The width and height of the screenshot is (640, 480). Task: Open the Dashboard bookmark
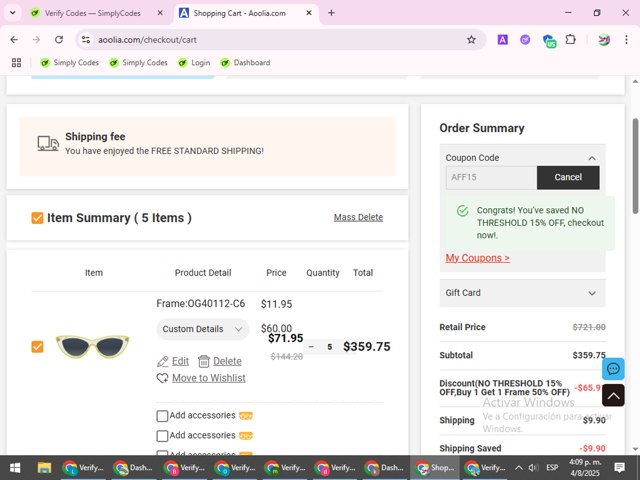(245, 62)
